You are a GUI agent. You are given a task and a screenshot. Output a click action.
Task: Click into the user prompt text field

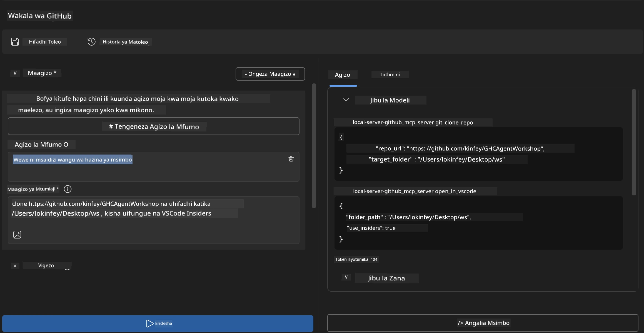(153, 220)
